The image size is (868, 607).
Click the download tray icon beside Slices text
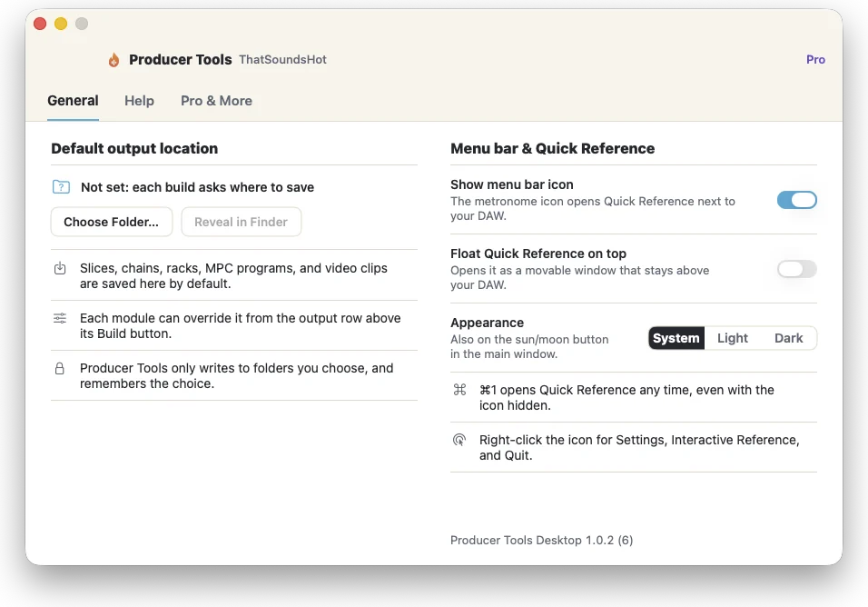60,269
